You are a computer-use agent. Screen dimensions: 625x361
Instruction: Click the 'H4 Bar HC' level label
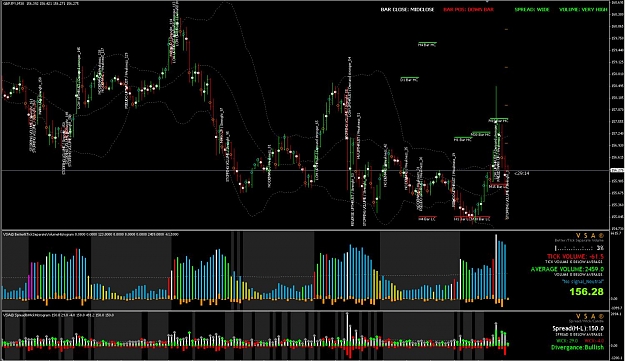tap(427, 45)
